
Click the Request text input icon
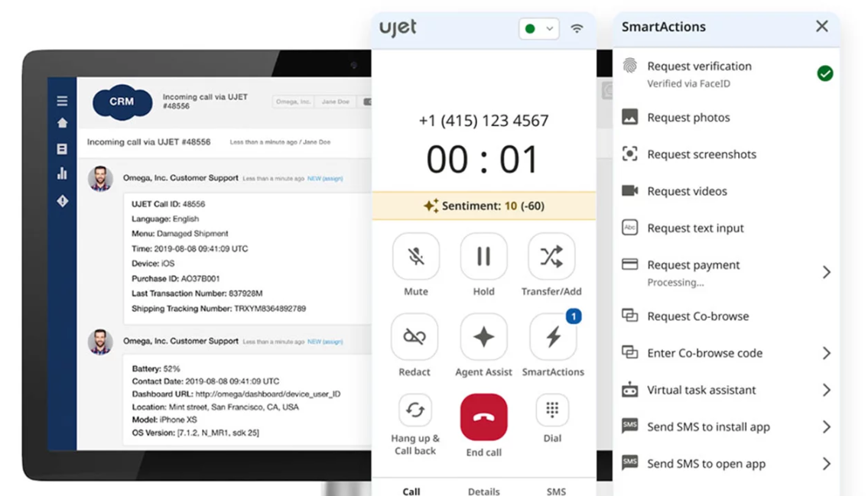click(629, 227)
